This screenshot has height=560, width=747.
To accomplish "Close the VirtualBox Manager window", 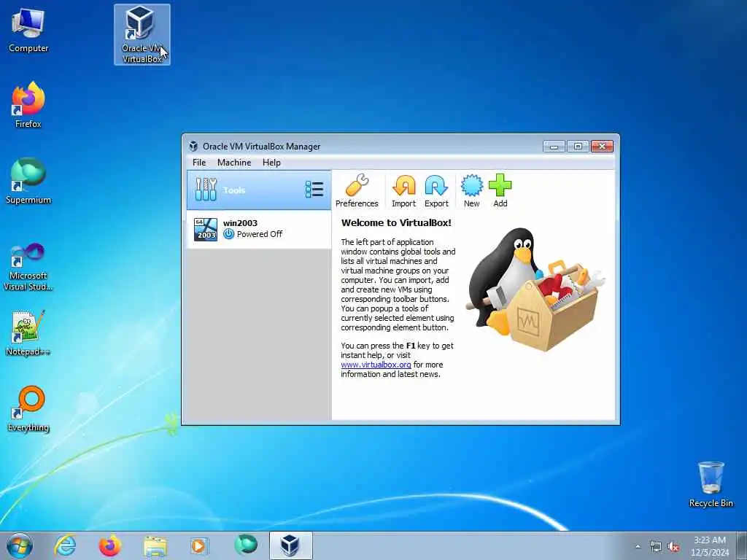I will (x=602, y=146).
